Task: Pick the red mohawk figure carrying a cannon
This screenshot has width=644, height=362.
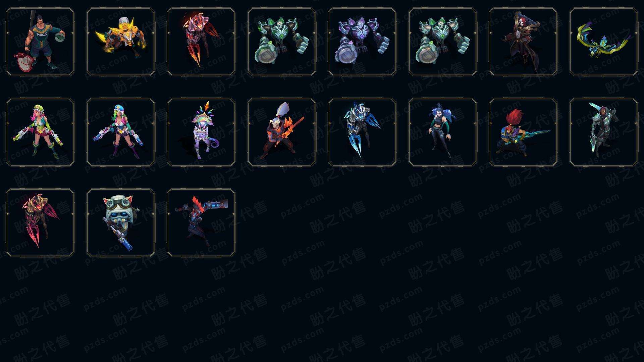Action: 201,223
